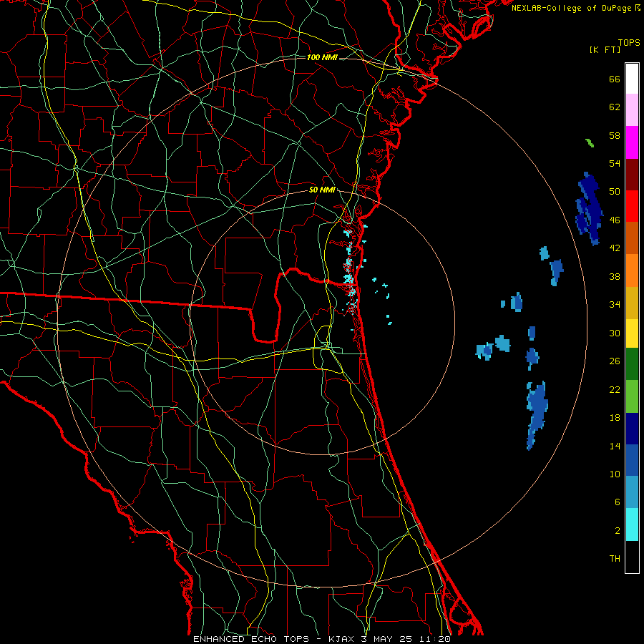Click the legend value "26"

tap(615, 361)
